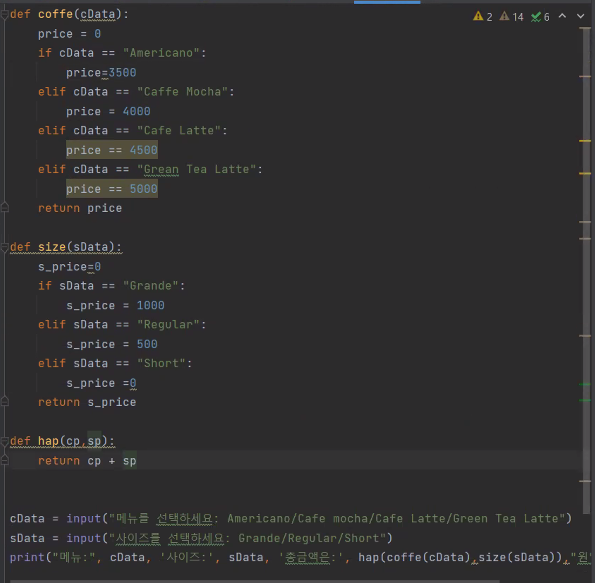Click input call on the cData line
This screenshot has width=595, height=583.
click(83, 518)
